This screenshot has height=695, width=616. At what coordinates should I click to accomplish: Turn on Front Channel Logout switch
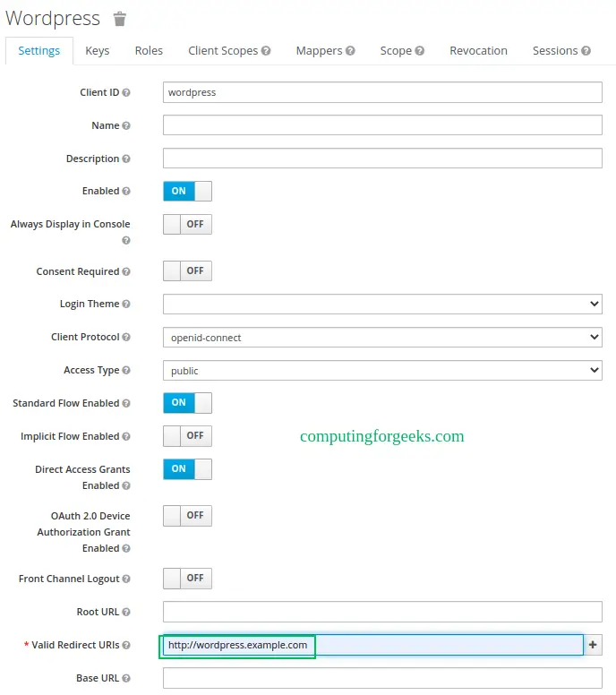pyautogui.click(x=187, y=579)
